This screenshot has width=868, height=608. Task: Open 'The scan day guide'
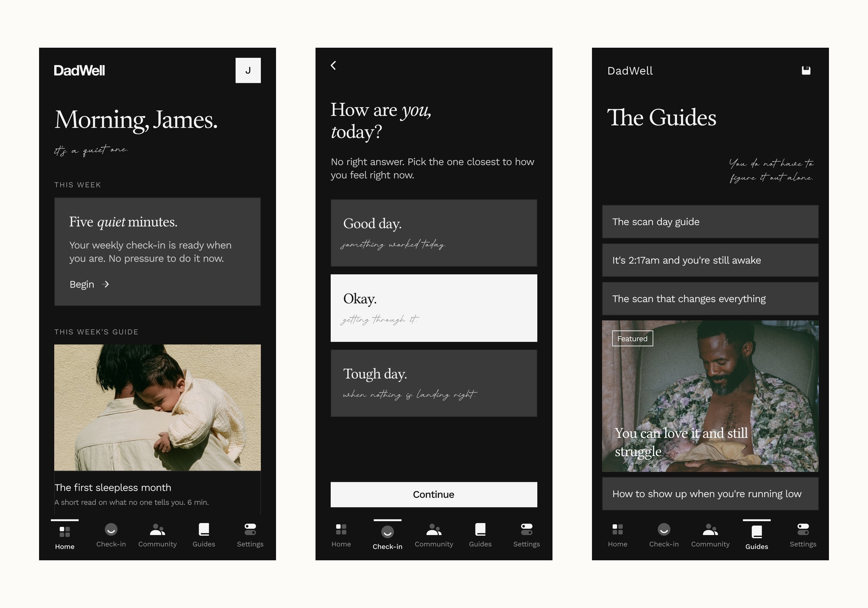pos(710,222)
